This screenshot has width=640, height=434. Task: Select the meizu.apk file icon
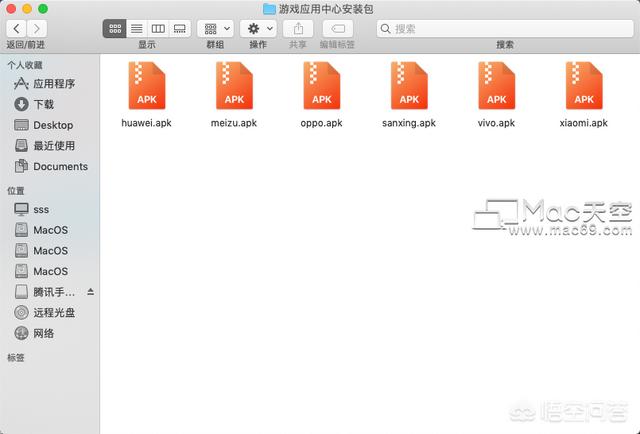(x=234, y=86)
